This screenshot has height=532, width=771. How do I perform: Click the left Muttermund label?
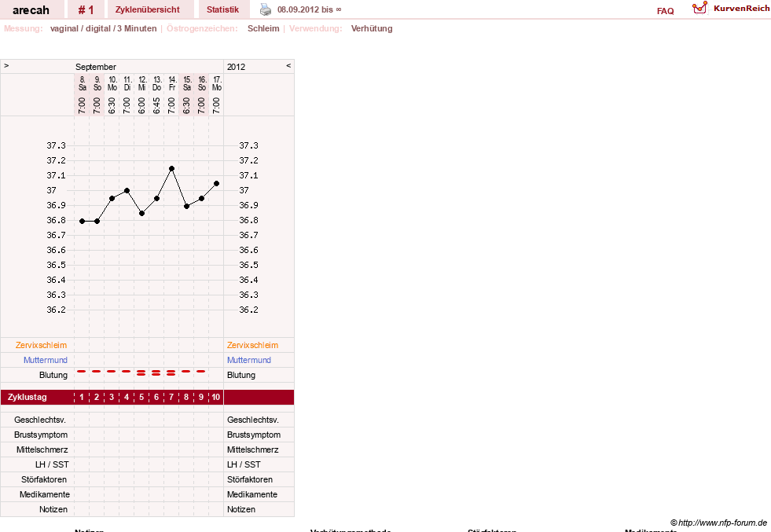click(x=46, y=360)
